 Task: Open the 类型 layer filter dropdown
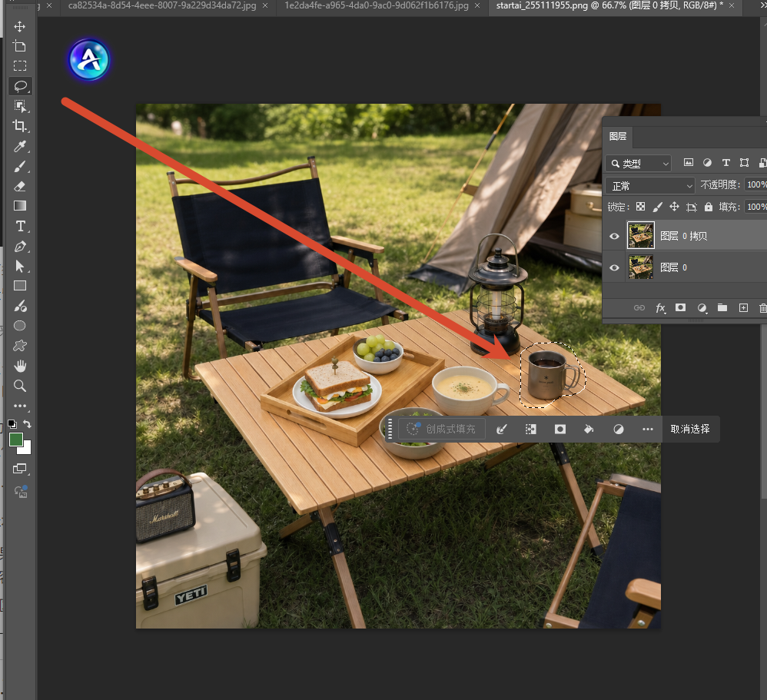pos(639,164)
